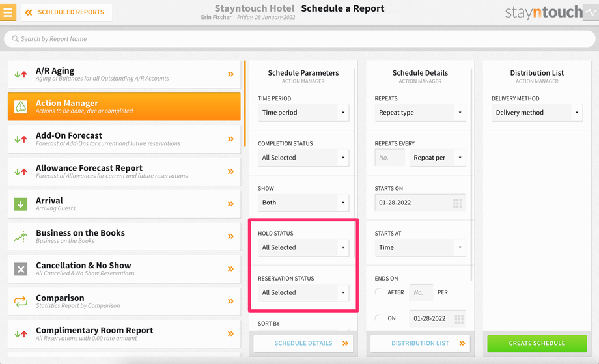Open Ends On calendar grid icon

[x=459, y=319]
